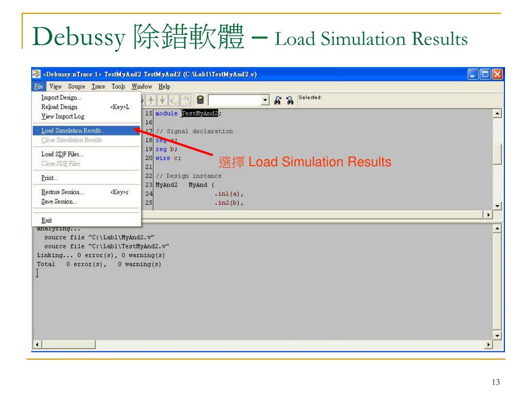Click 'MyAnd2' module reference on line 23
The width and height of the screenshot is (532, 399).
pyautogui.click(x=167, y=185)
